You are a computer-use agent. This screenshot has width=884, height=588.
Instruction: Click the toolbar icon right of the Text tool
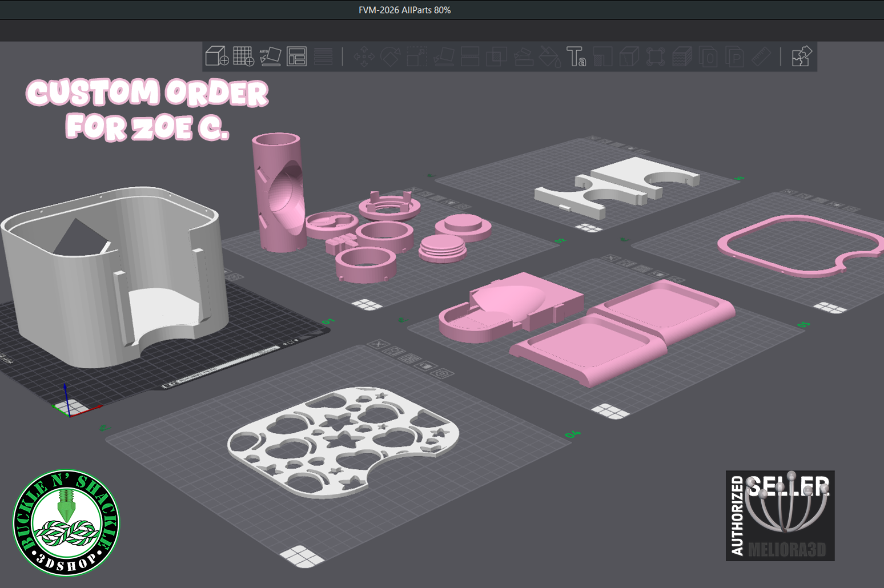click(602, 57)
